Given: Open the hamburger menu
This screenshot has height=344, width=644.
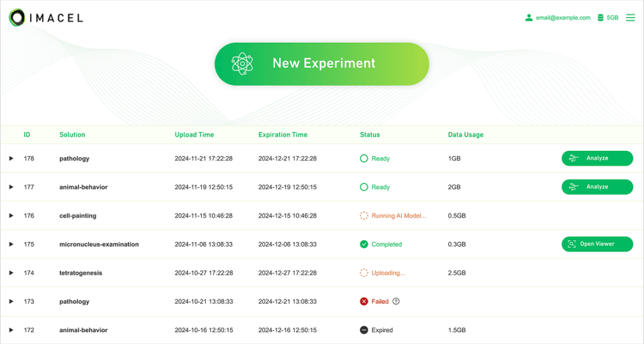Looking at the screenshot, I should (x=630, y=18).
